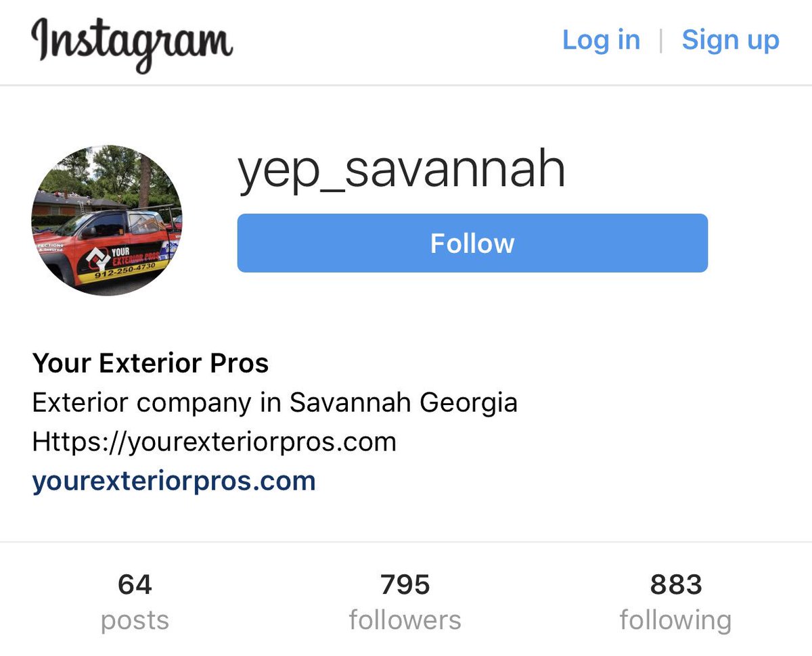
Task: Click the plain Https://yourexteriorpros.com text
Action: coord(214,442)
